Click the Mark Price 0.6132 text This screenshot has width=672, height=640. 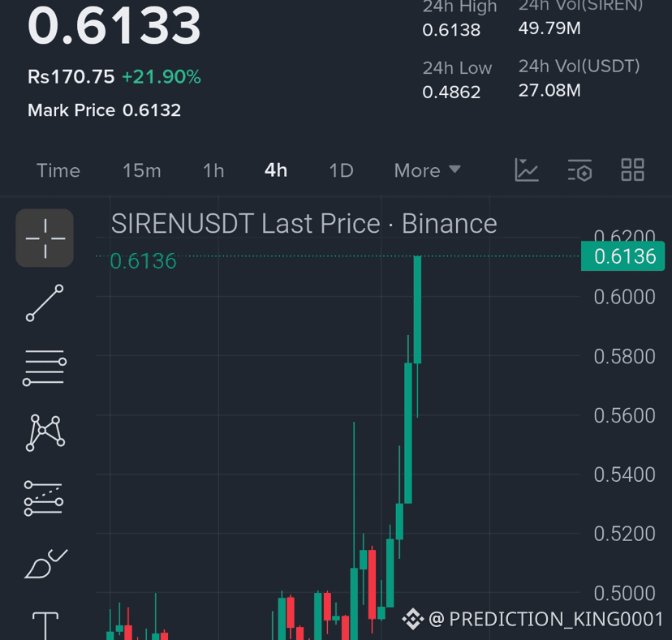(x=104, y=110)
